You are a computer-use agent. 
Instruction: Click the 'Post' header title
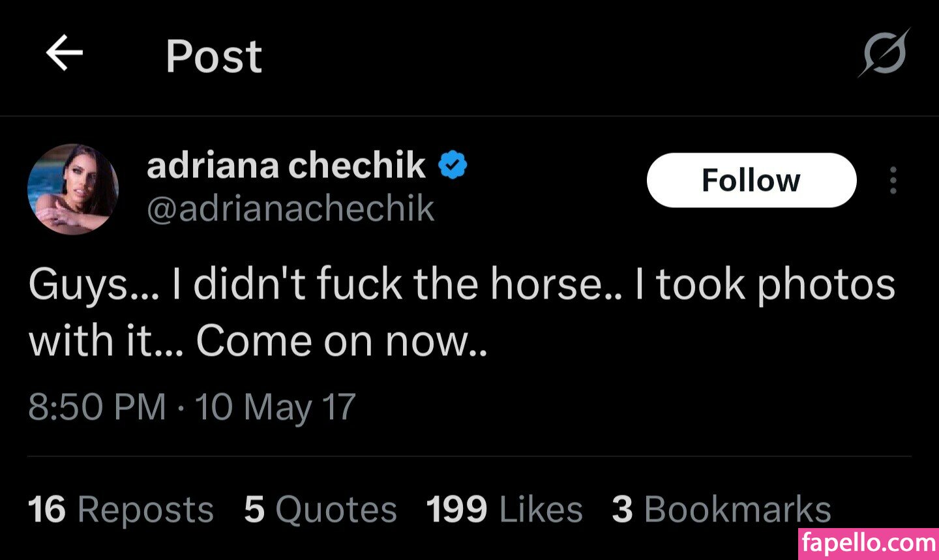(214, 56)
